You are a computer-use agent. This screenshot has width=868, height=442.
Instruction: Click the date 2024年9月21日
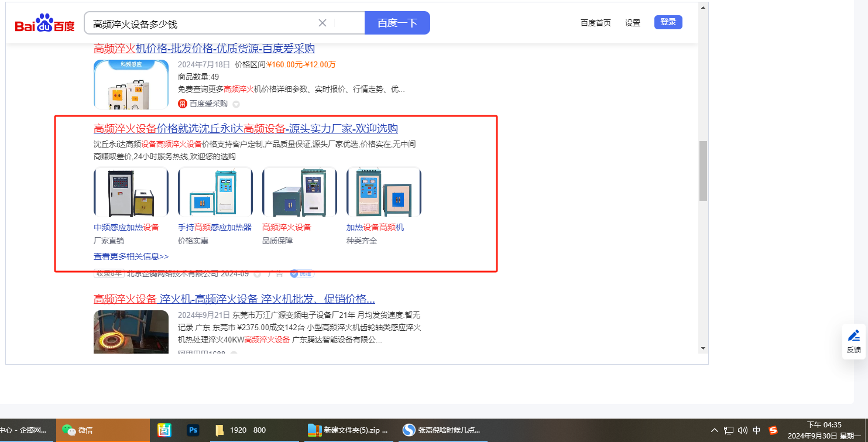pos(204,315)
